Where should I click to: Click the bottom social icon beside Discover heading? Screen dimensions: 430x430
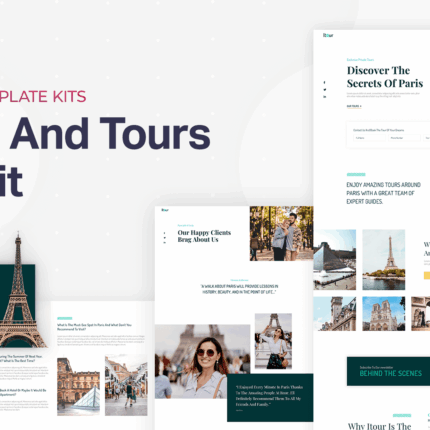click(x=325, y=97)
